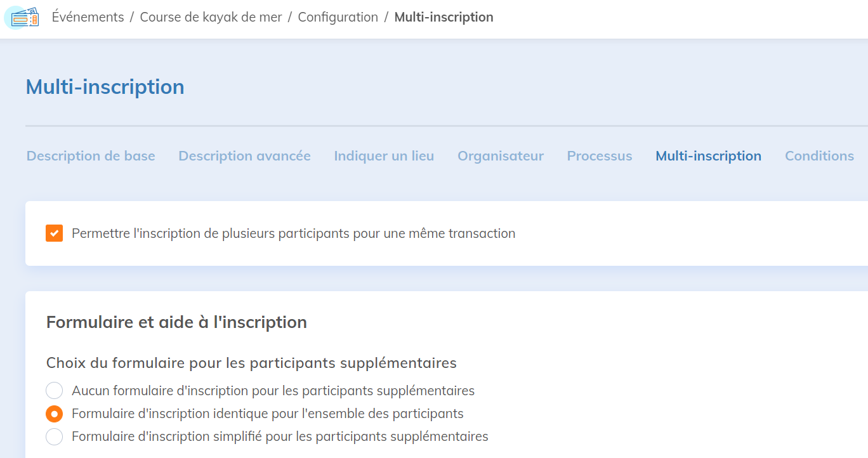Switch to the Description de base tab
Image resolution: width=868 pixels, height=458 pixels.
91,156
